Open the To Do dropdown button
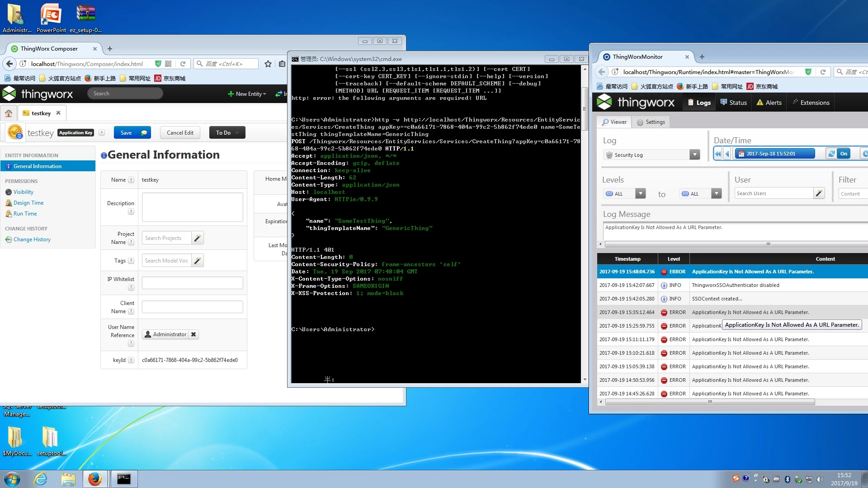This screenshot has width=868, height=488. (x=227, y=132)
